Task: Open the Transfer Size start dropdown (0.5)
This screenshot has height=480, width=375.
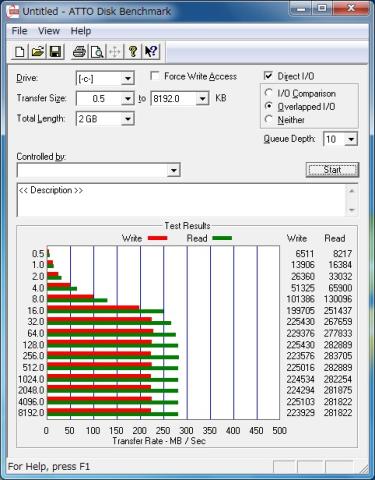Action: click(x=128, y=99)
